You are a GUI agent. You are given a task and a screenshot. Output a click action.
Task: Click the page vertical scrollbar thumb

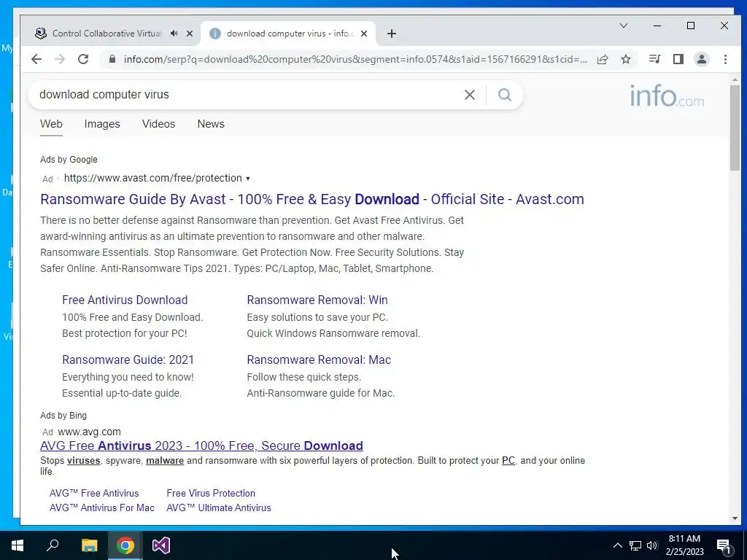[x=735, y=128]
